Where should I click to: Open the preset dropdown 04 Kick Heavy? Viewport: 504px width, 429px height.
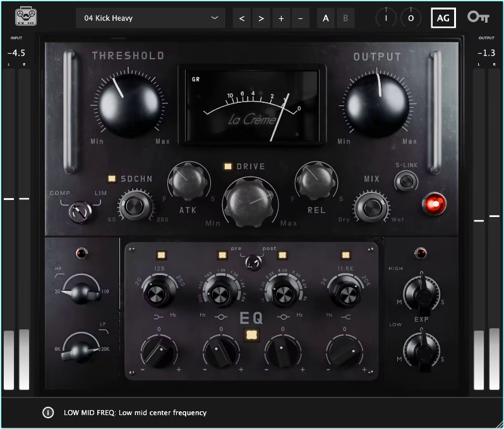(150, 18)
